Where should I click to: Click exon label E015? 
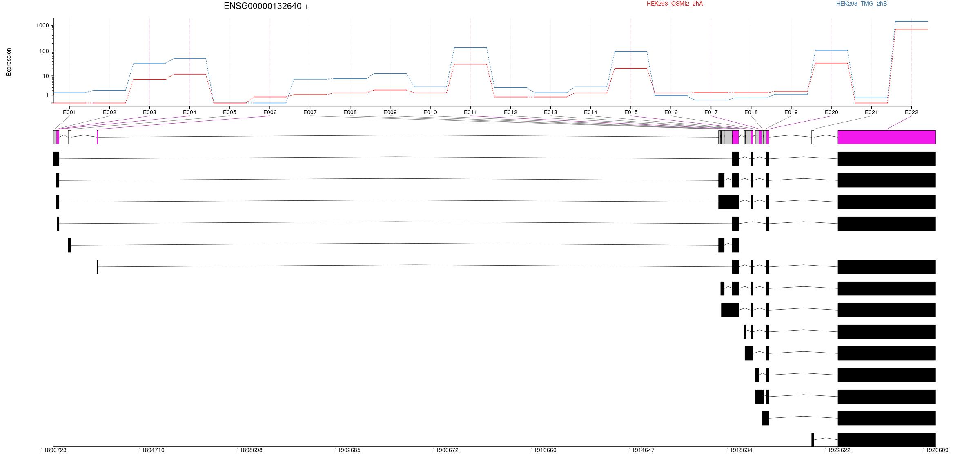pyautogui.click(x=631, y=112)
